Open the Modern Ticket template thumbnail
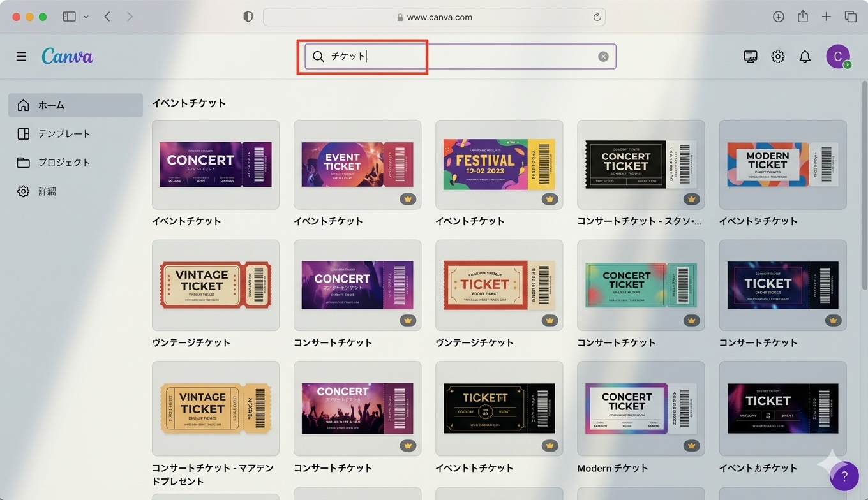 782,164
